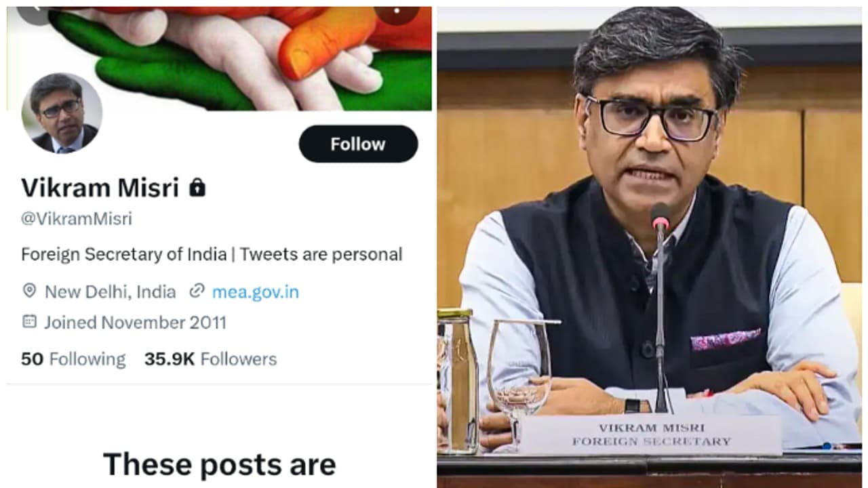This screenshot has height=488, width=868.
Task: Click the Foreign Secretary desk nameplate
Action: tap(650, 434)
